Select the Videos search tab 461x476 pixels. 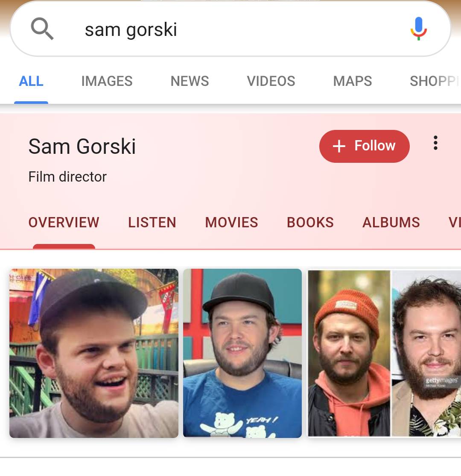(271, 81)
